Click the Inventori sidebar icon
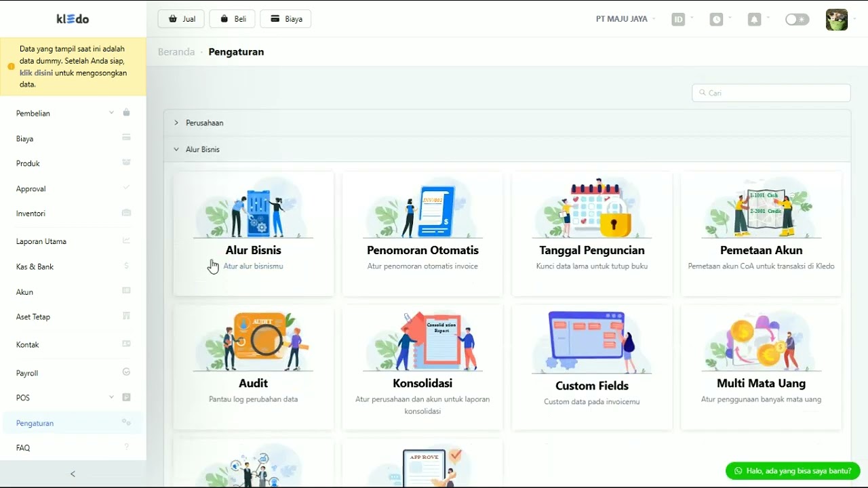This screenshot has height=488, width=868. pos(126,213)
